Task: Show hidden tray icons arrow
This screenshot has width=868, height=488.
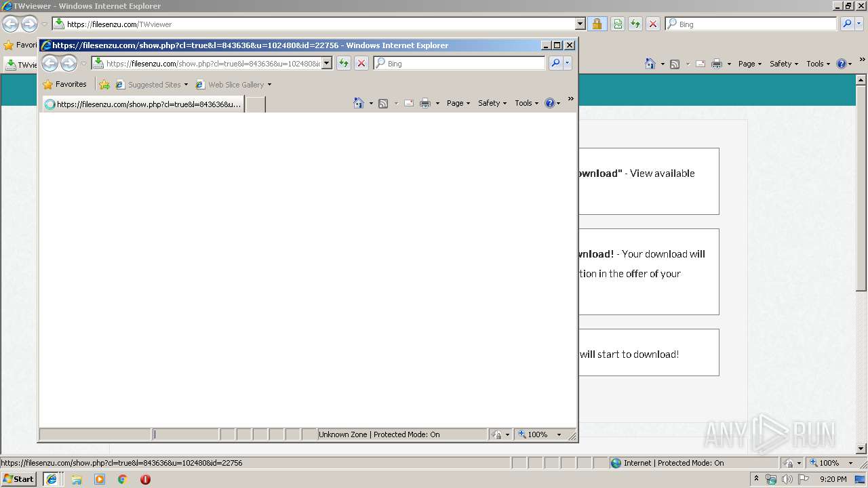Action: click(x=757, y=479)
